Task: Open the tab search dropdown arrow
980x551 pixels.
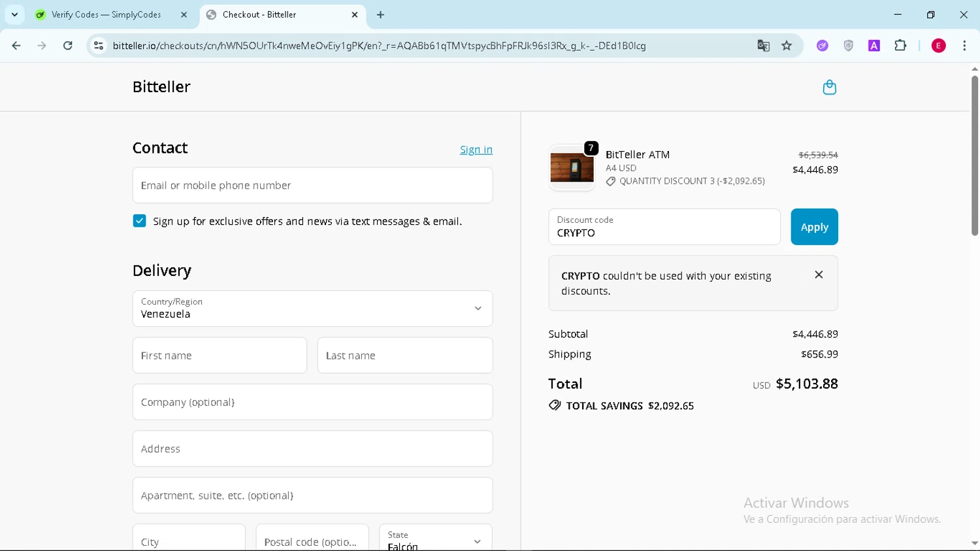Action: click(14, 14)
